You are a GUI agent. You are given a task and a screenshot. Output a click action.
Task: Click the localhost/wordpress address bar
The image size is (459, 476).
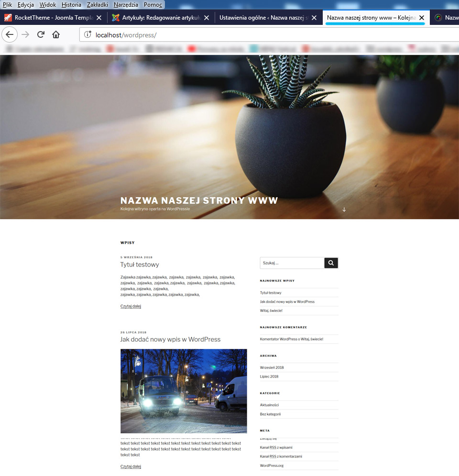(x=269, y=35)
